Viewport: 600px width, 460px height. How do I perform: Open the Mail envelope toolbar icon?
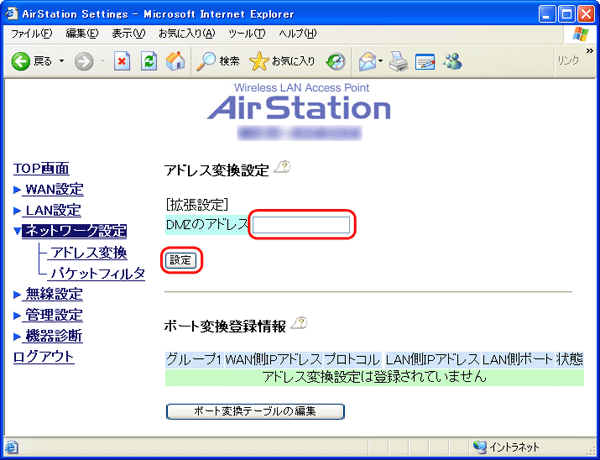366,61
